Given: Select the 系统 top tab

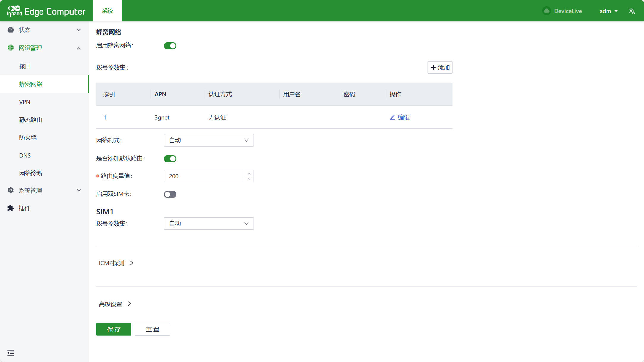Looking at the screenshot, I should click(x=107, y=11).
